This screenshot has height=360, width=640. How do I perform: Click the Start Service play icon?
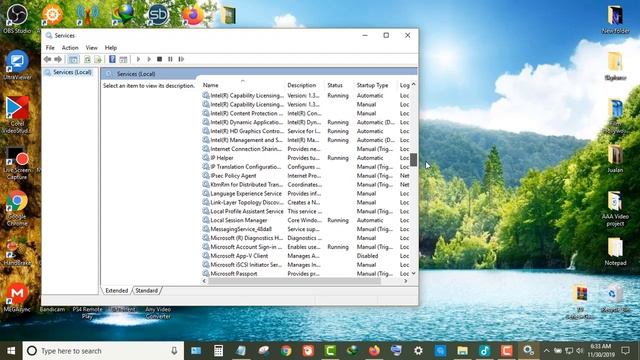click(x=138, y=59)
